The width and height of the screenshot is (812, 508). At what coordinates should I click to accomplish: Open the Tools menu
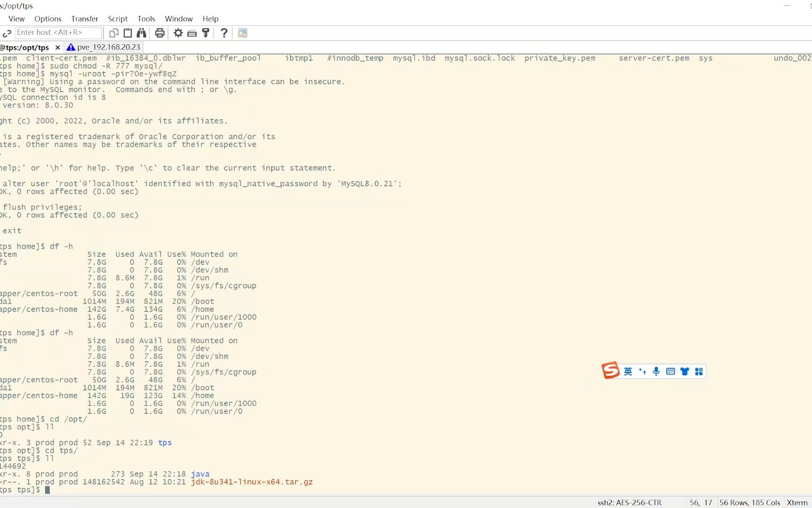pyautogui.click(x=146, y=19)
